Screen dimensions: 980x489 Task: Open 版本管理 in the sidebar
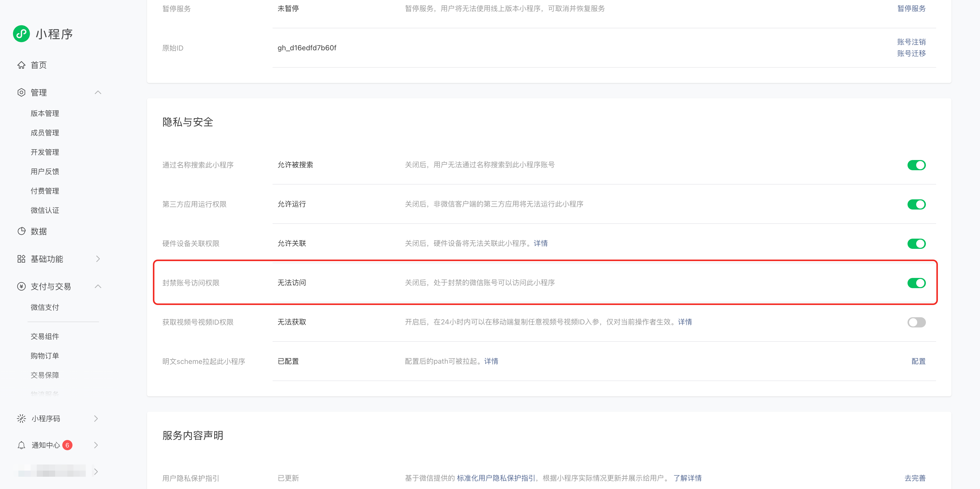[45, 113]
